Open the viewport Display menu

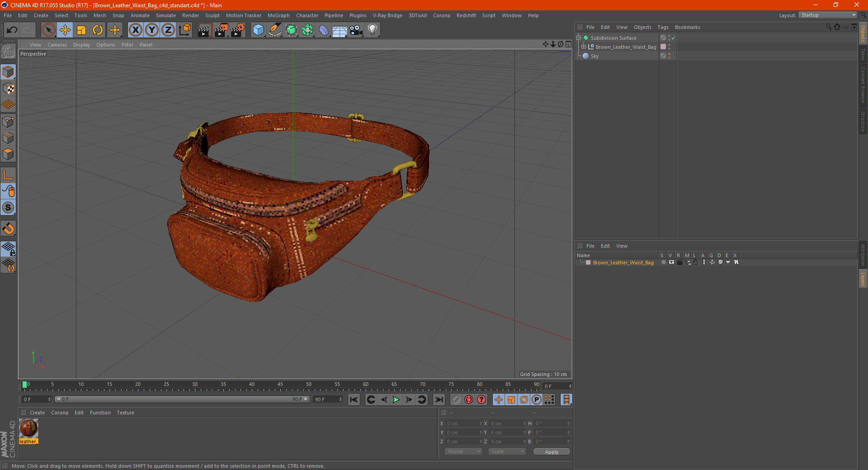[81, 45]
